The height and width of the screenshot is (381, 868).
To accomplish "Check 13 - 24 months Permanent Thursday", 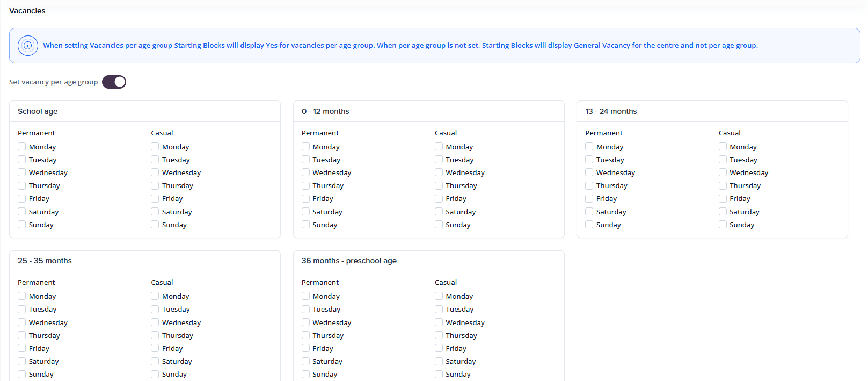I will tap(589, 185).
